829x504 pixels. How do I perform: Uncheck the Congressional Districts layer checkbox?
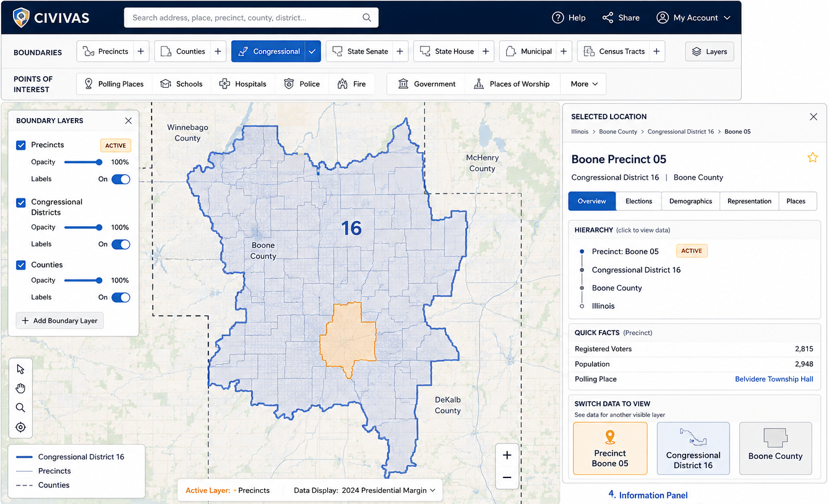pos(21,202)
